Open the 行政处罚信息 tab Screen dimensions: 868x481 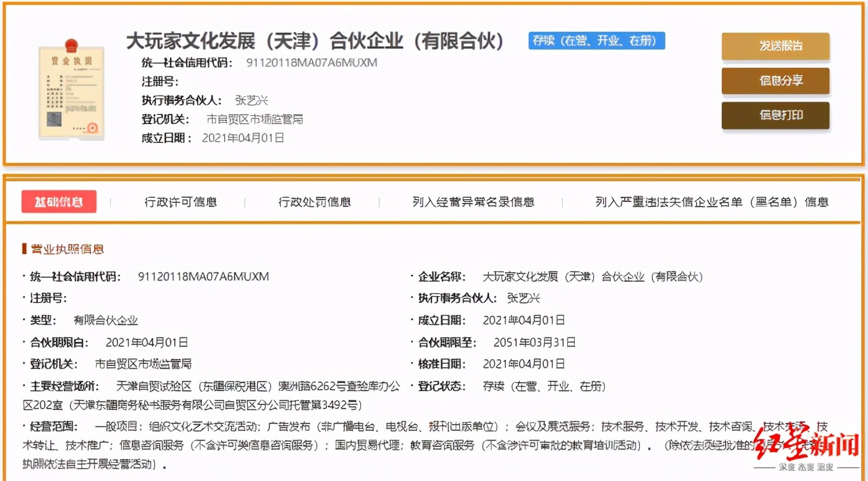315,201
